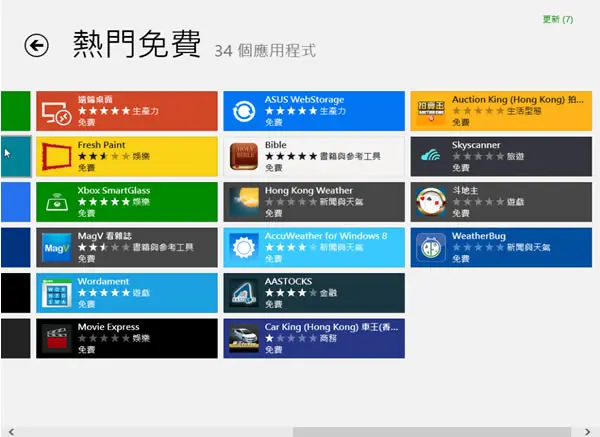Open the Hong Kong Weather tile
The height and width of the screenshot is (437, 600).
tap(314, 202)
